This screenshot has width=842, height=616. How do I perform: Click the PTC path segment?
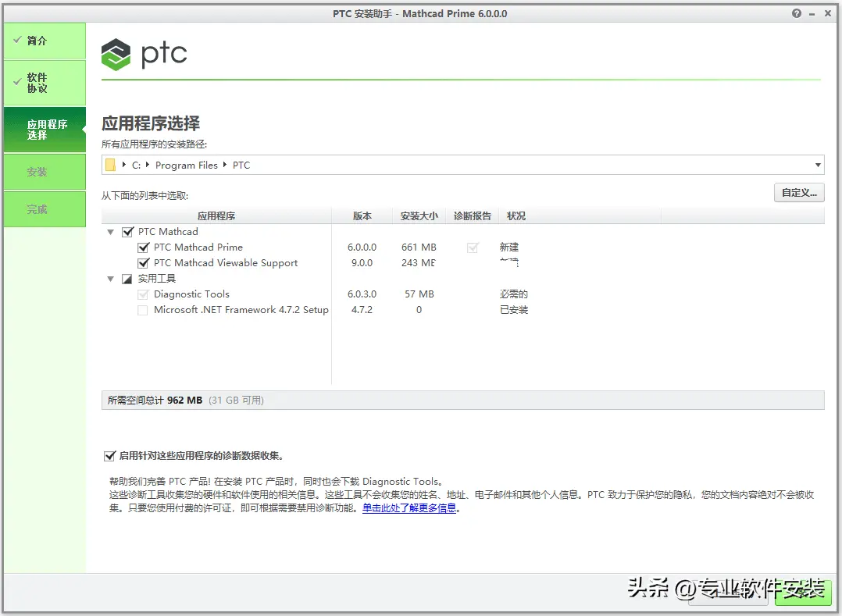241,166
